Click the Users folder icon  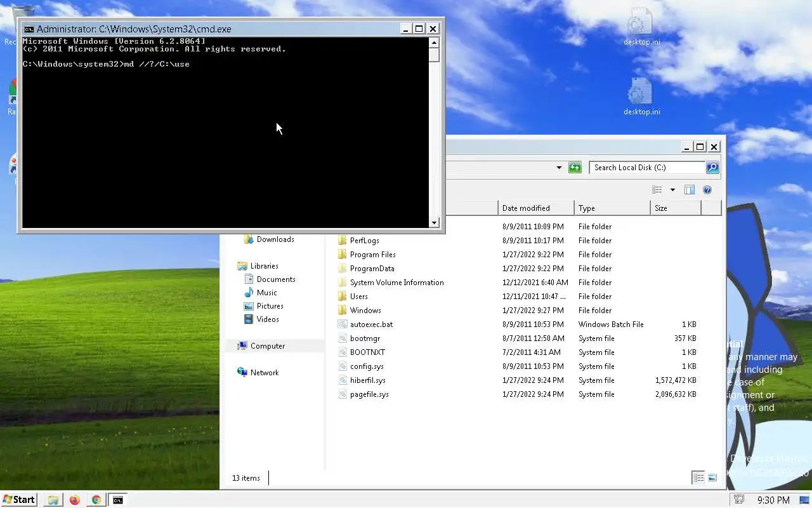343,297
